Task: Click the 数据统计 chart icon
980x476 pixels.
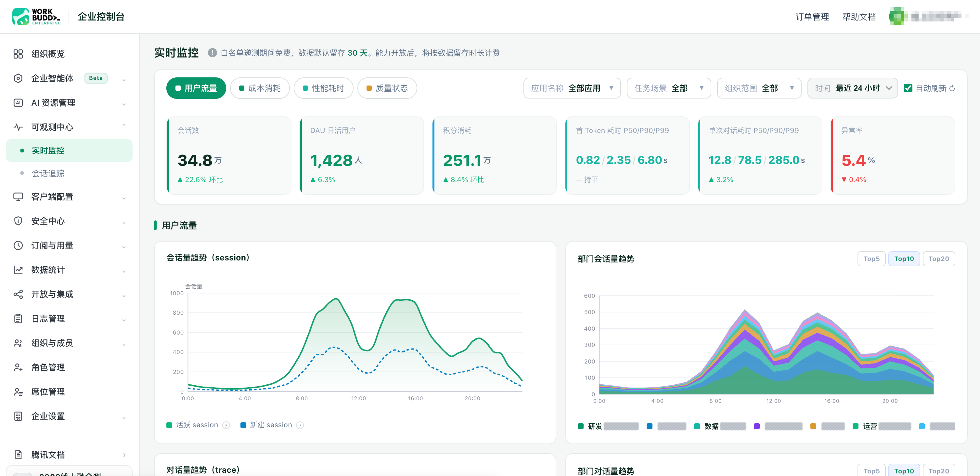Action: [18, 270]
